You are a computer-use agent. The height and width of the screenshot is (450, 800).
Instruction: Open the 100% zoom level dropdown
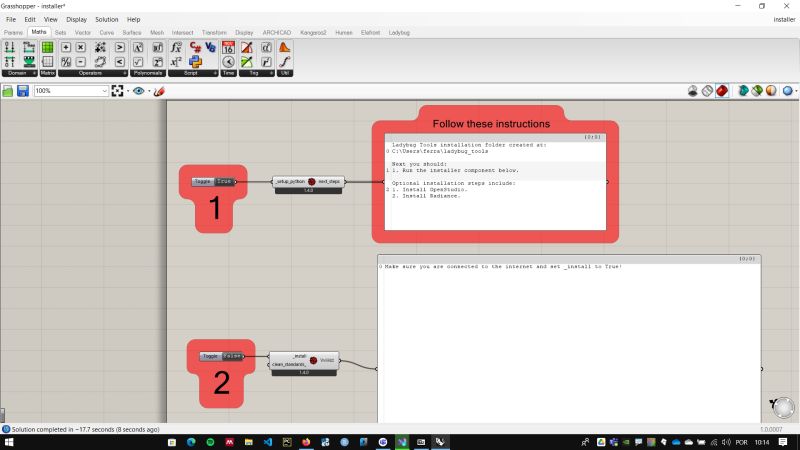pyautogui.click(x=104, y=91)
